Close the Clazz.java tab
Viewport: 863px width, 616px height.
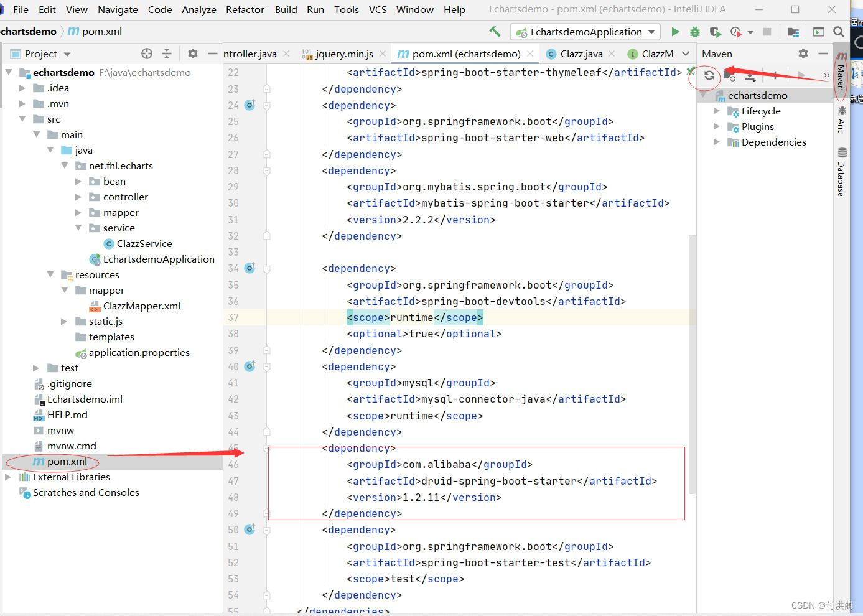(612, 54)
